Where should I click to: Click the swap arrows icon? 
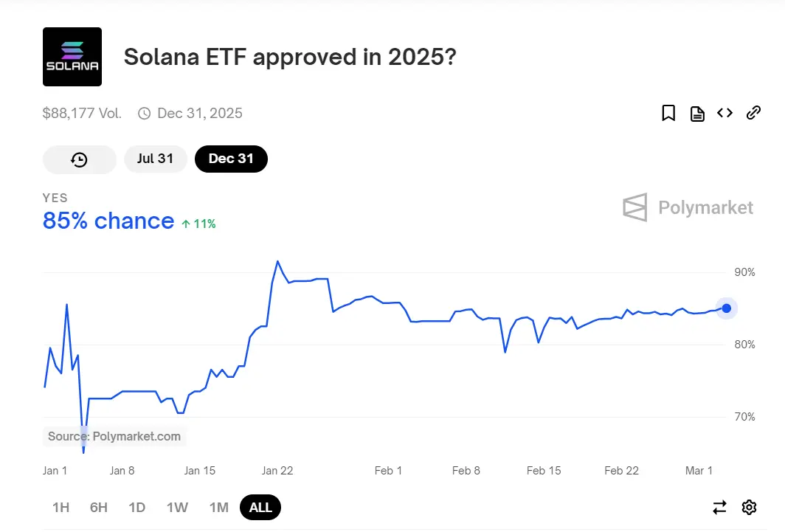click(x=719, y=507)
